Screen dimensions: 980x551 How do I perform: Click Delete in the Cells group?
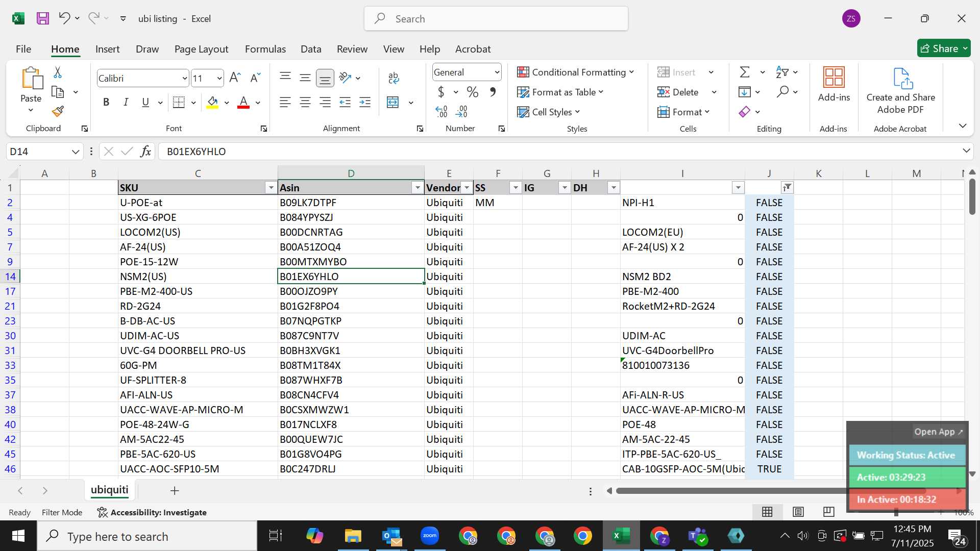coord(678,92)
